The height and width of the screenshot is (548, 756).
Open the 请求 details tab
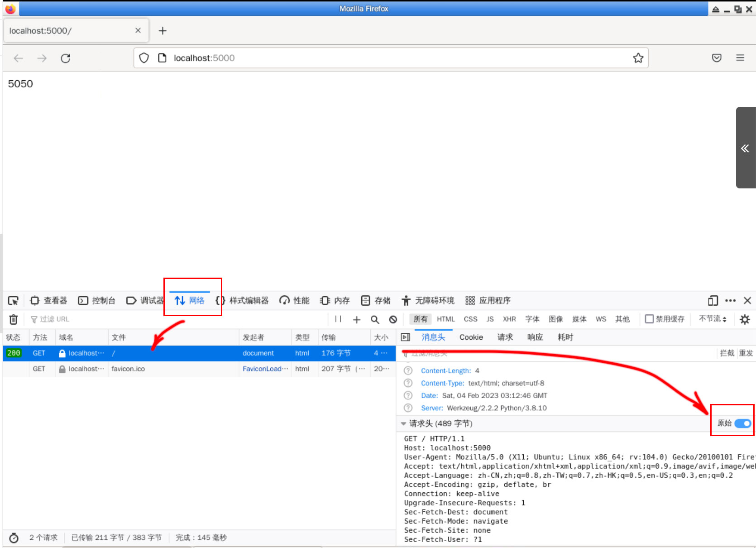pos(505,337)
